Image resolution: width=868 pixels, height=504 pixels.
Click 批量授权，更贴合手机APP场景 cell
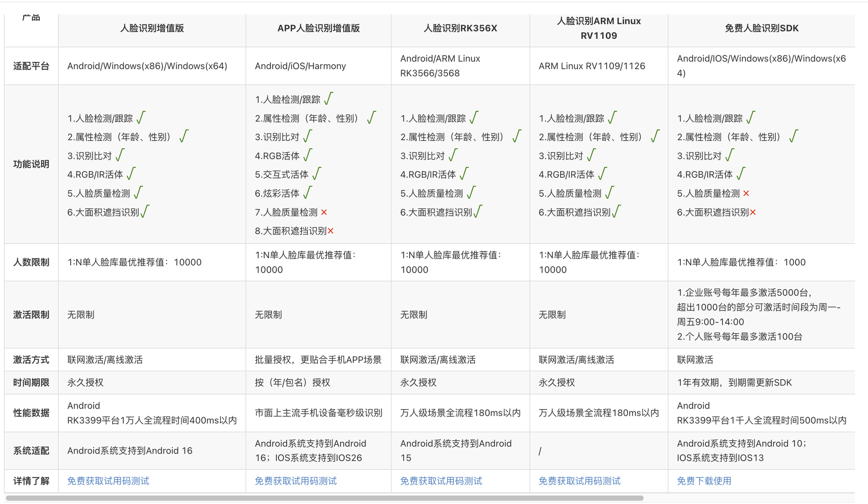[318, 360]
